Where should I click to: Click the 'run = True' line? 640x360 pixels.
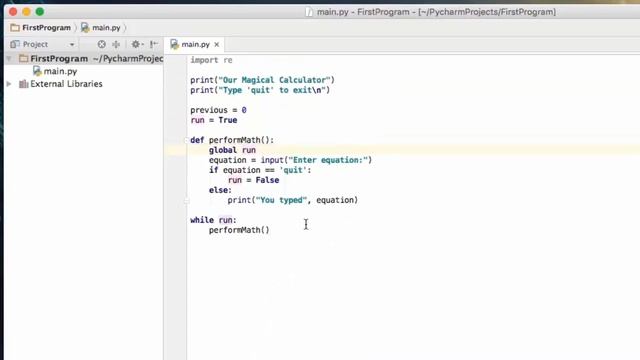(213, 120)
